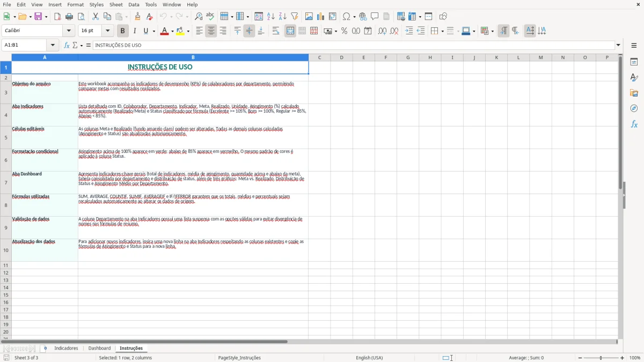The height and width of the screenshot is (362, 644).
Task: Open Font Name dropdown
Action: click(x=69, y=31)
